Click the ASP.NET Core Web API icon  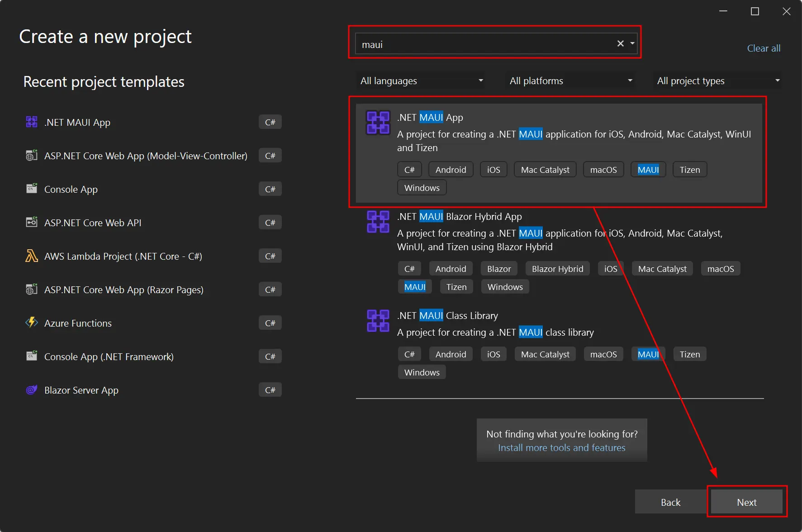(32, 223)
